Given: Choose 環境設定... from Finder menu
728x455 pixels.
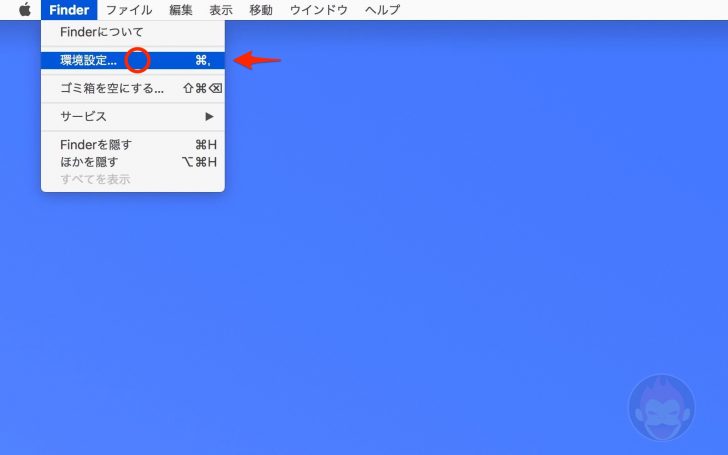Looking at the screenshot, I should pyautogui.click(x=133, y=60).
